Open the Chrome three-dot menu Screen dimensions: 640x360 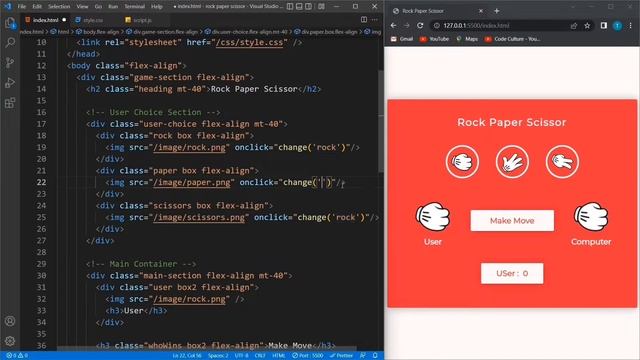(x=631, y=26)
